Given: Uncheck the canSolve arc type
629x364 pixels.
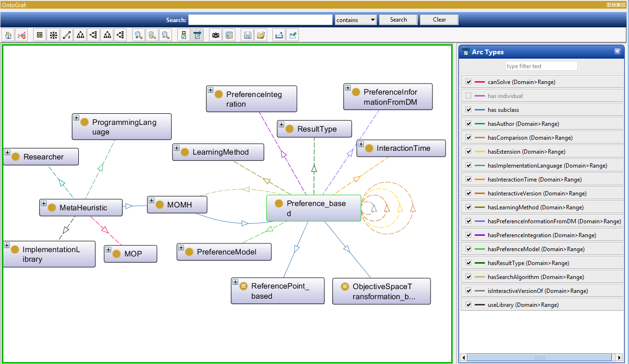Looking at the screenshot, I should (469, 82).
